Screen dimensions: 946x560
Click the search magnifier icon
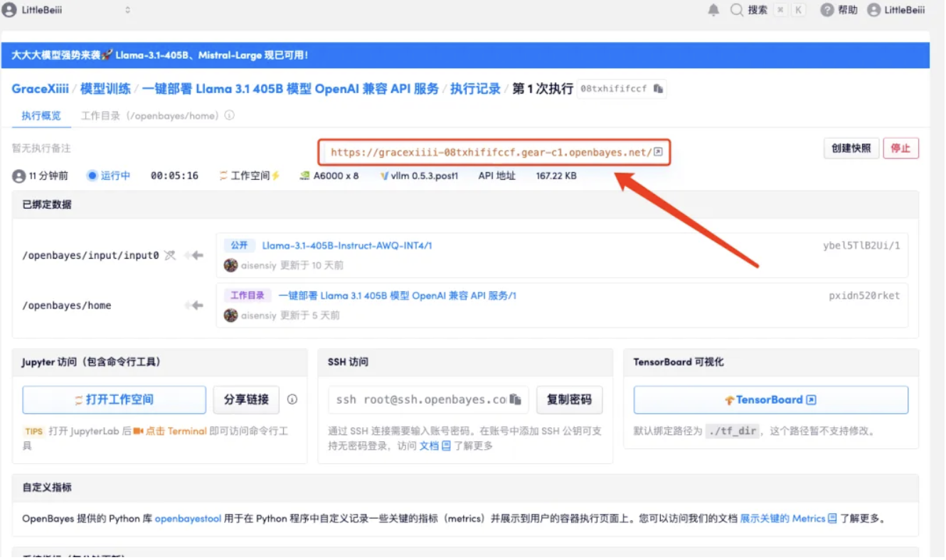(x=737, y=10)
